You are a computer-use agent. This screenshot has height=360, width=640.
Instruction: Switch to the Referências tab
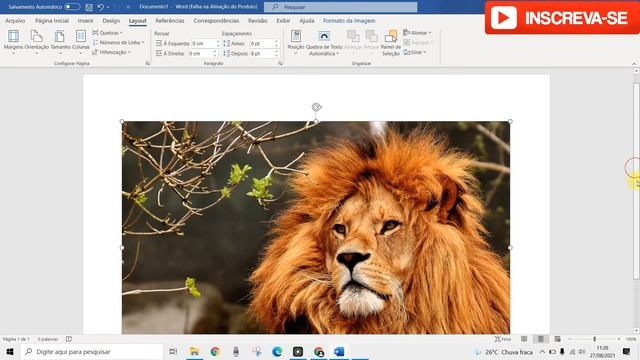(x=170, y=20)
